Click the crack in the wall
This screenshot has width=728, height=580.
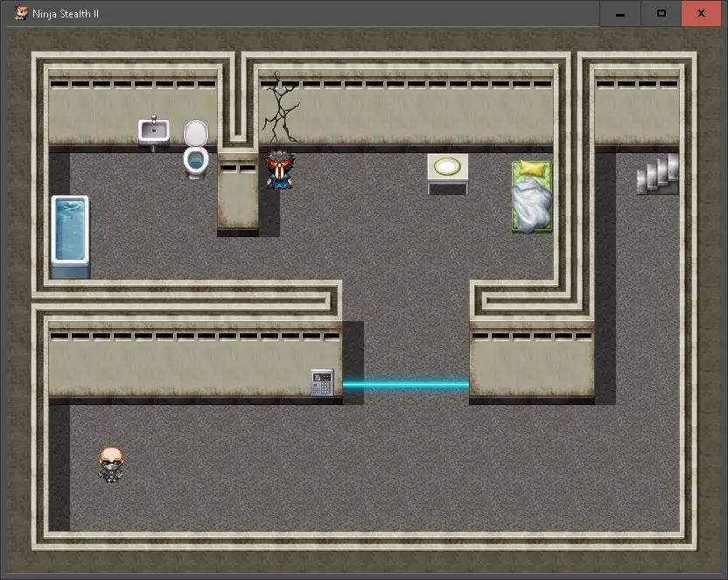tap(280, 108)
